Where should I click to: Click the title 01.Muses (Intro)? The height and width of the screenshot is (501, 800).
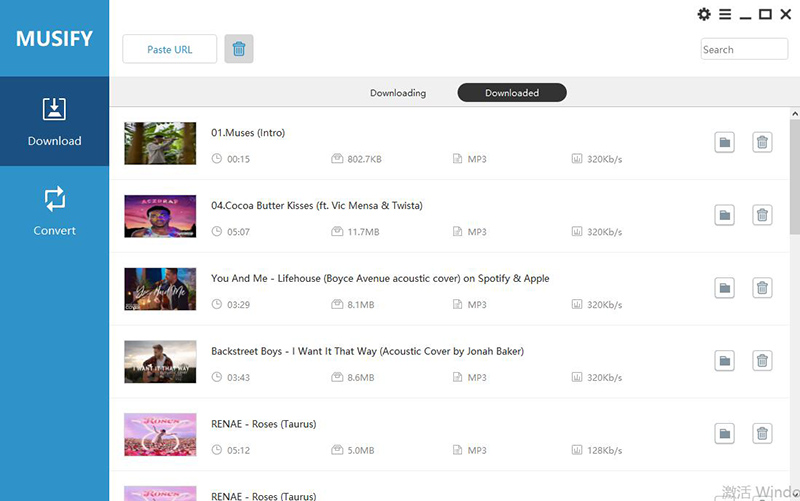click(248, 133)
